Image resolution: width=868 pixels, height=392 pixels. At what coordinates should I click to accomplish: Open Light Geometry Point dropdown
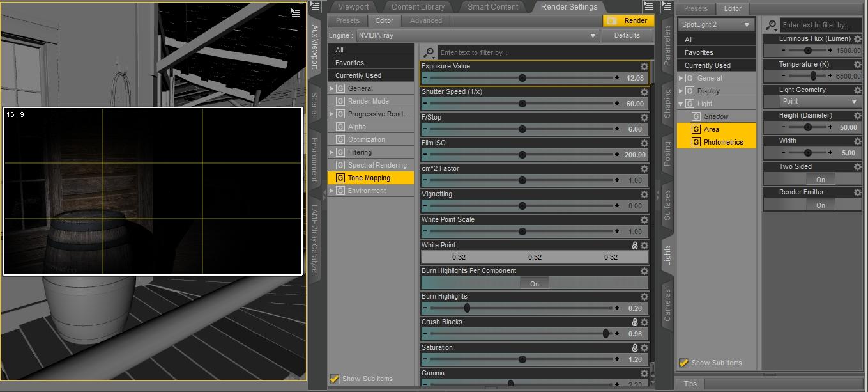click(x=820, y=101)
